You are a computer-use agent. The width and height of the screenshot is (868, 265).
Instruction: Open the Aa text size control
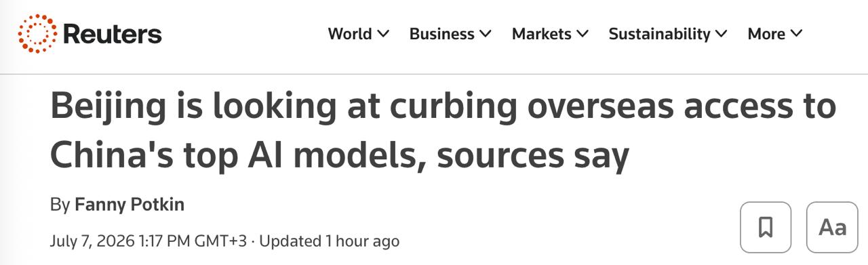pyautogui.click(x=832, y=227)
